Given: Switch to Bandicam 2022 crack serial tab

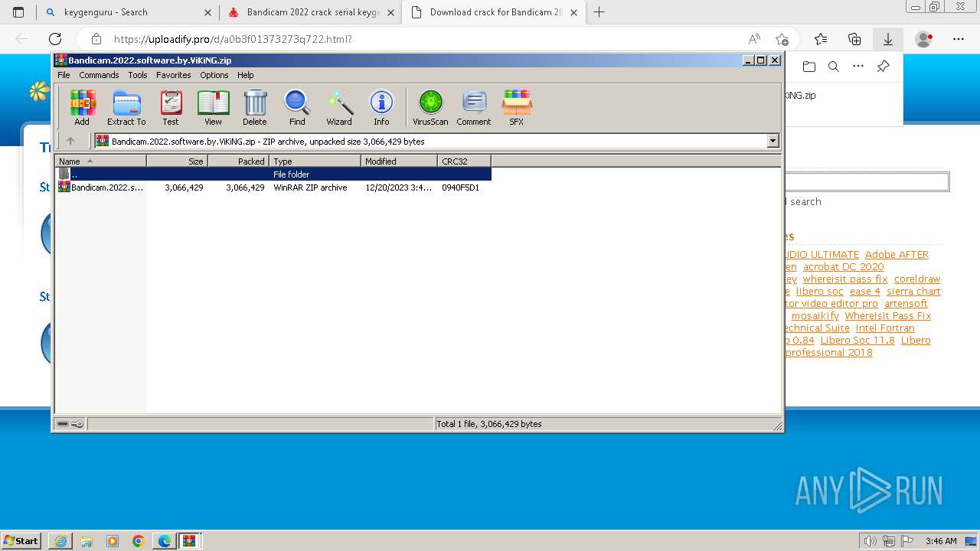Looking at the screenshot, I should pyautogui.click(x=313, y=12).
